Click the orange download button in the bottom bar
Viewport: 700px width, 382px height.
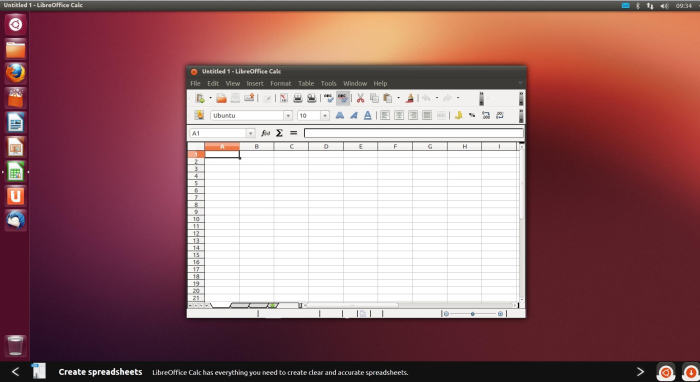pyautogui.click(x=691, y=372)
